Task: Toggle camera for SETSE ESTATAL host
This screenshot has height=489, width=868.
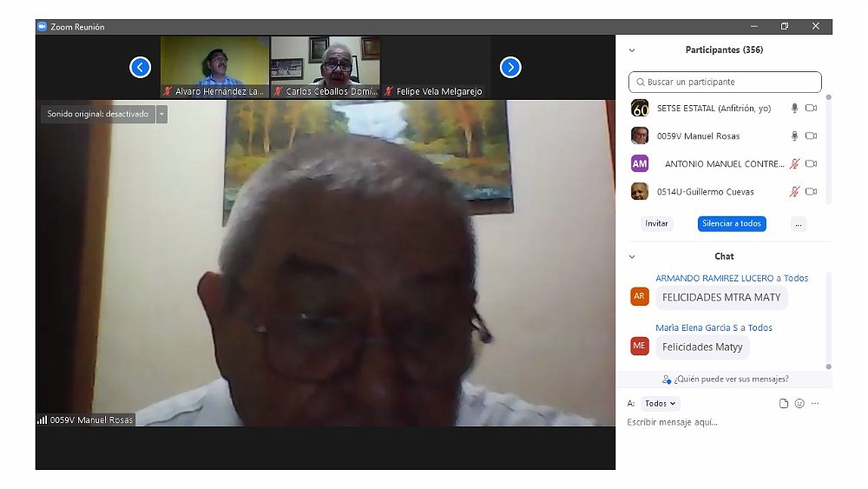Action: pyautogui.click(x=812, y=109)
